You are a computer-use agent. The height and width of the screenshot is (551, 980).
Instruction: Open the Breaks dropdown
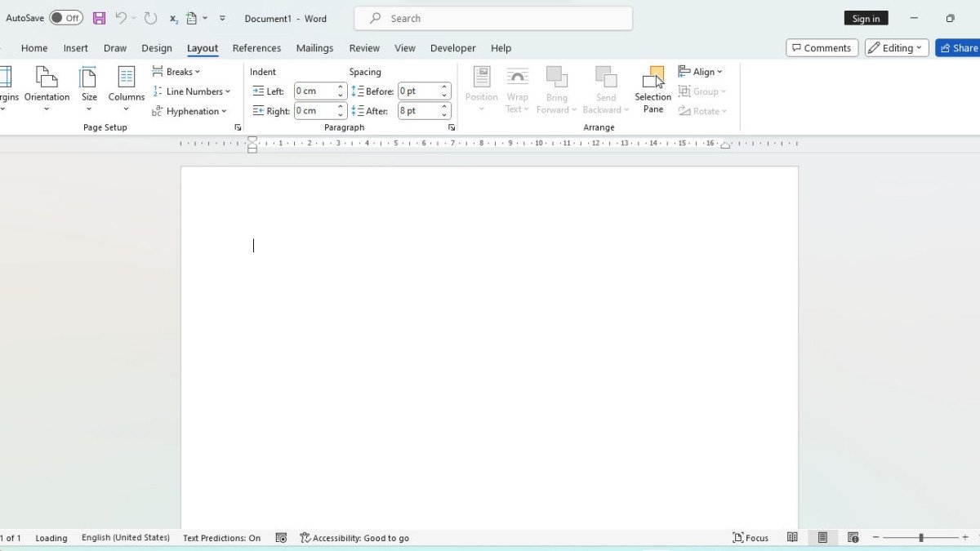176,71
